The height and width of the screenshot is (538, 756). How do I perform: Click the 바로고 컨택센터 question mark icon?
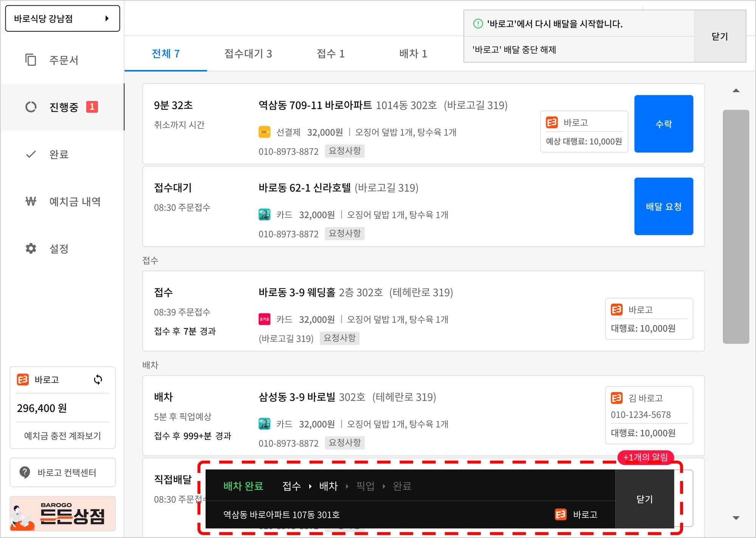coord(25,472)
